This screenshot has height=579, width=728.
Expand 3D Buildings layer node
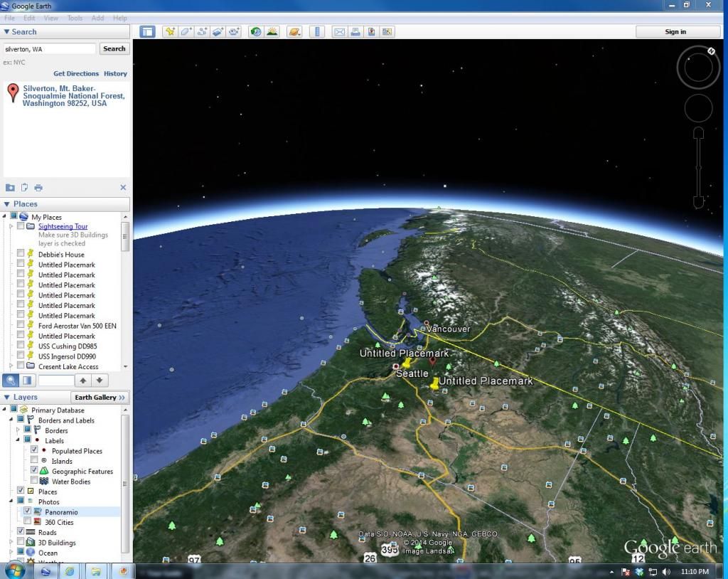[x=11, y=542]
